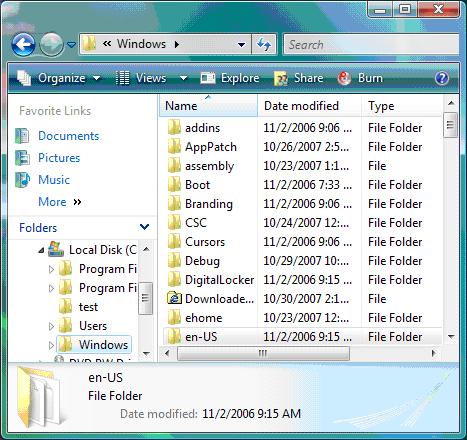Select the test folder in tree

[x=88, y=307]
